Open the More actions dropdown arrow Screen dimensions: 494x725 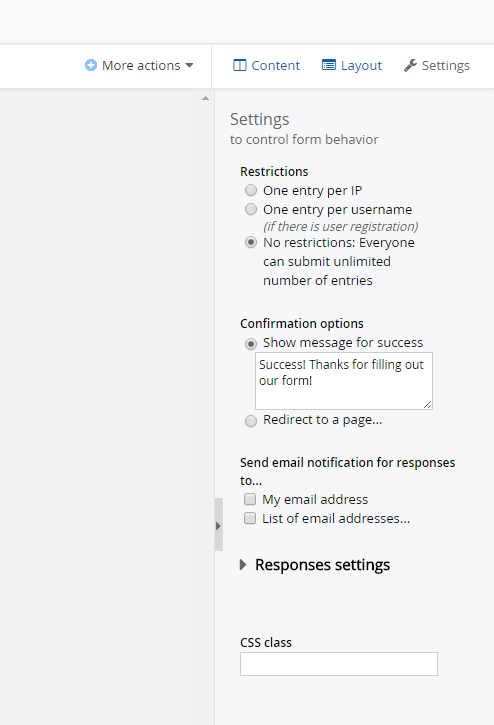[x=189, y=65]
